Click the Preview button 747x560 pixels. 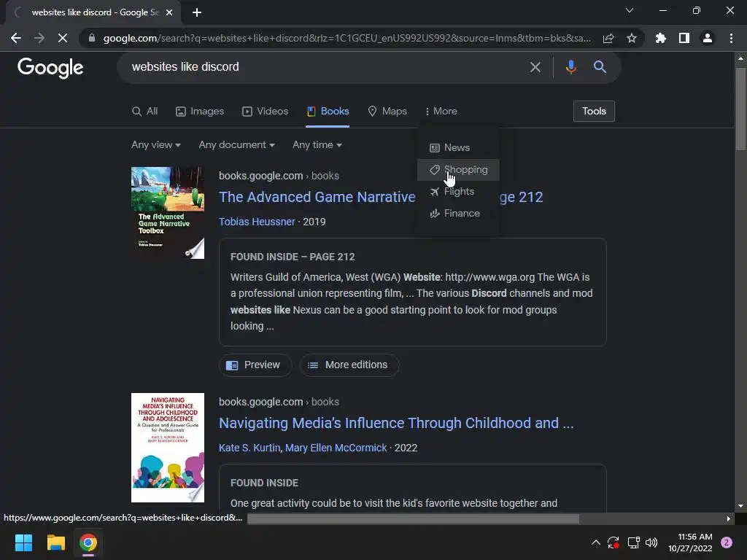click(x=255, y=365)
